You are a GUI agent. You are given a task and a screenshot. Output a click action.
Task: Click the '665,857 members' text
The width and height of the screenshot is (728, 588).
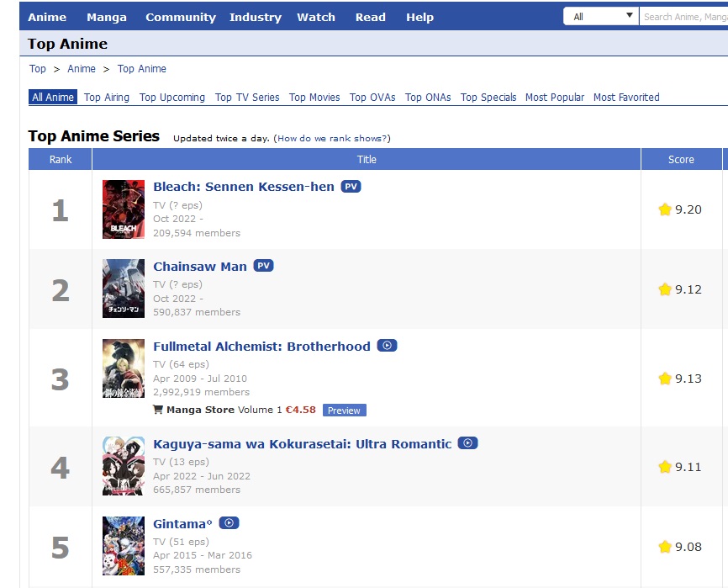197,490
